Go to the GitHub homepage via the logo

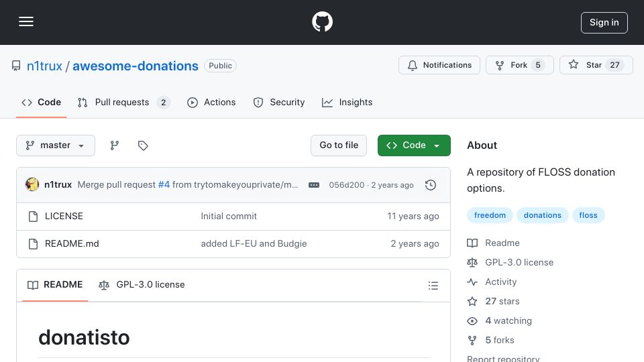[322, 21]
